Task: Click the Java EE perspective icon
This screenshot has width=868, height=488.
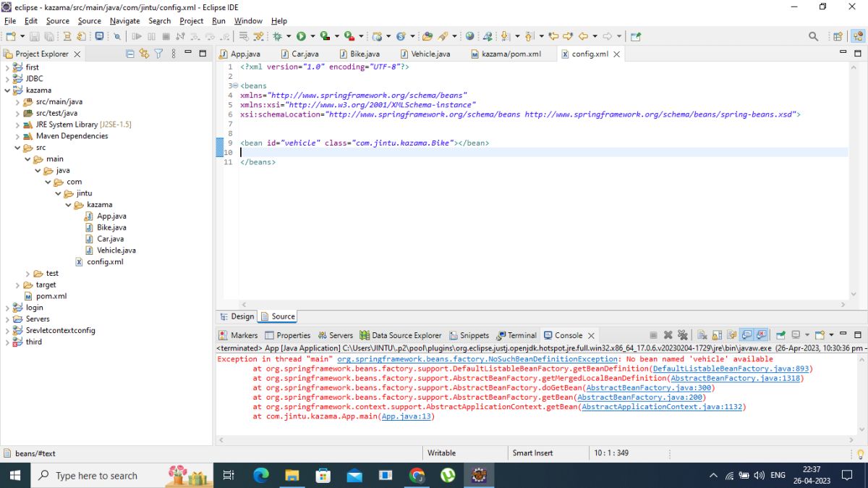Action: 857,36
